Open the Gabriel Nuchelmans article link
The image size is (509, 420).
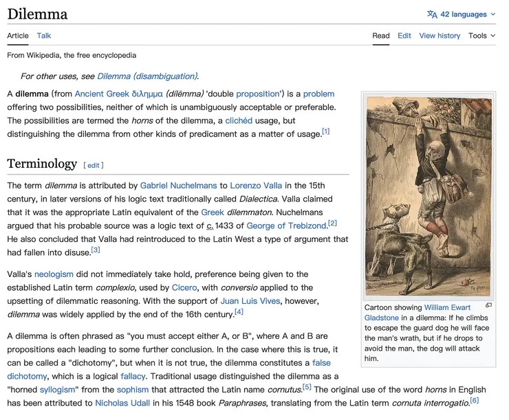(x=178, y=186)
